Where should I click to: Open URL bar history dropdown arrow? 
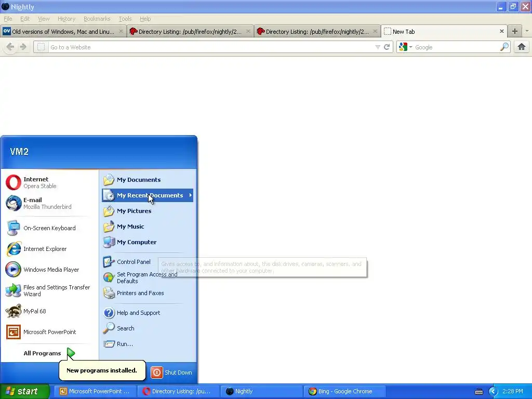pos(378,47)
